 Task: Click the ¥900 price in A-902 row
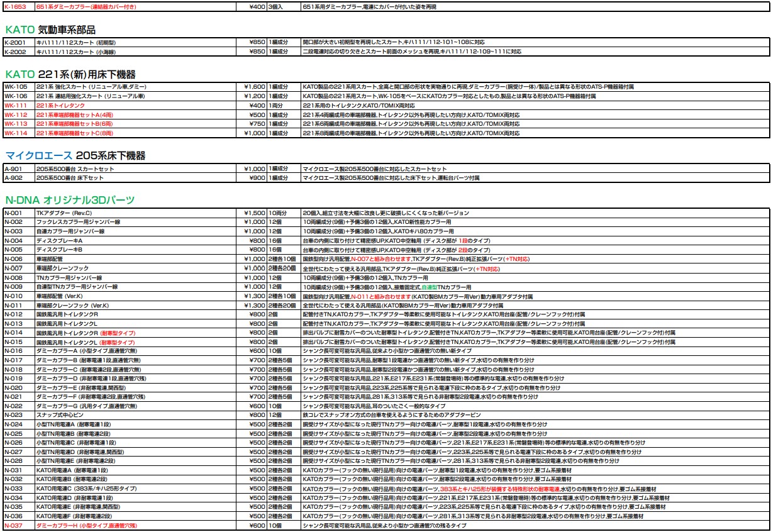(x=258, y=178)
